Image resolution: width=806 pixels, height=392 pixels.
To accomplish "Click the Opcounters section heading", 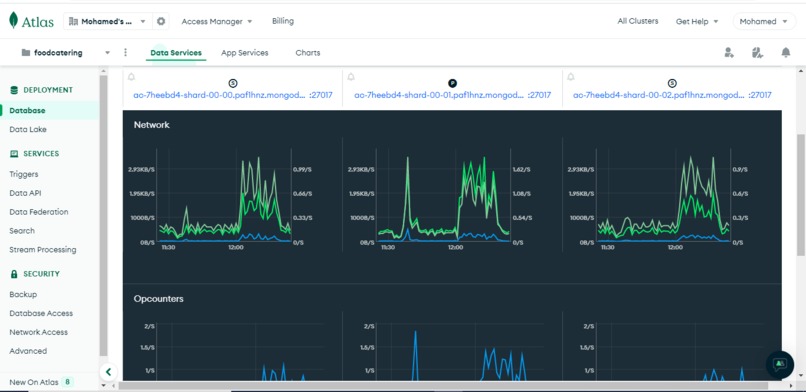I will click(158, 298).
